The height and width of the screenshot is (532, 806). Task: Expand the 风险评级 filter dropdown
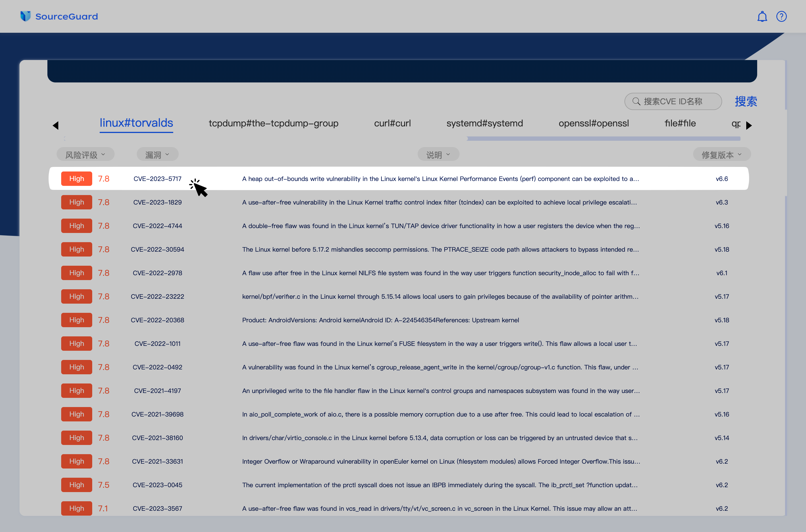[x=85, y=155]
